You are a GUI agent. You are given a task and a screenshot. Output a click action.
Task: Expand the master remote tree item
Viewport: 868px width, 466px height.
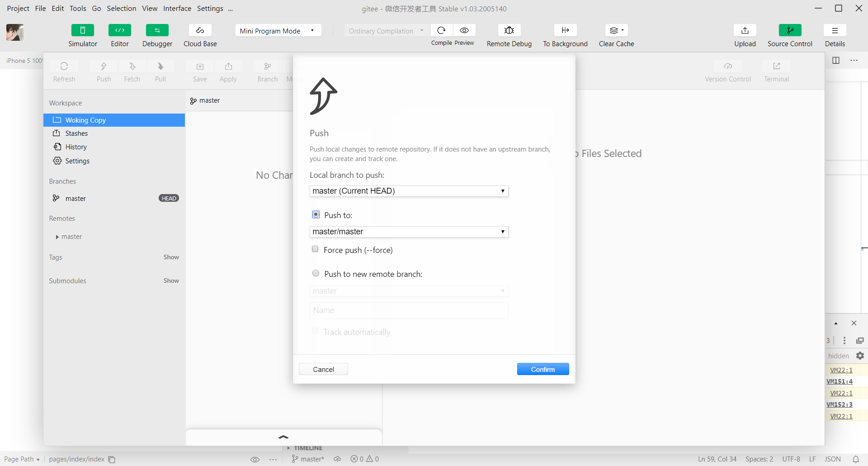(57, 237)
